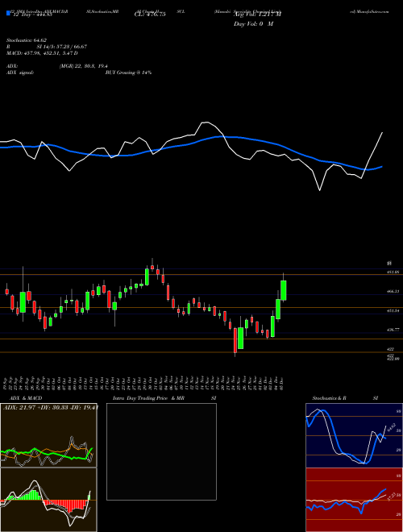Open the ADX indicator chart panel
The width and height of the screenshot is (403, 532).
tap(48, 435)
